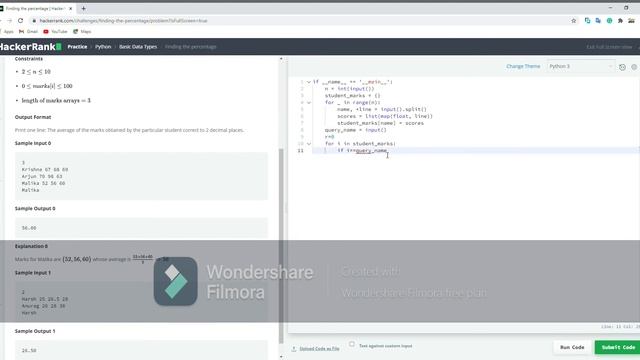Viewport: 640px width, 360px height.
Task: Click the student_marks = {} code line
Action: pyautogui.click(x=353, y=96)
